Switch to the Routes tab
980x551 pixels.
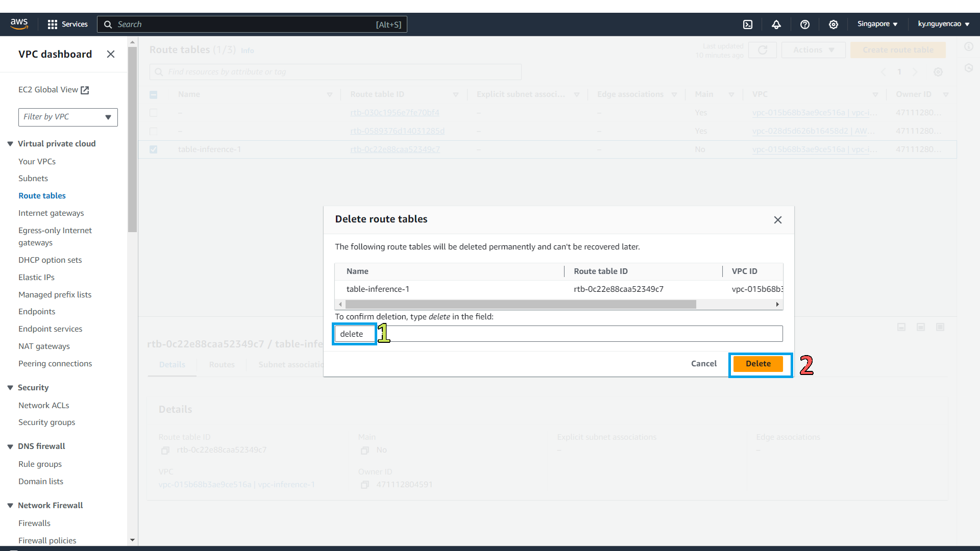click(x=222, y=364)
